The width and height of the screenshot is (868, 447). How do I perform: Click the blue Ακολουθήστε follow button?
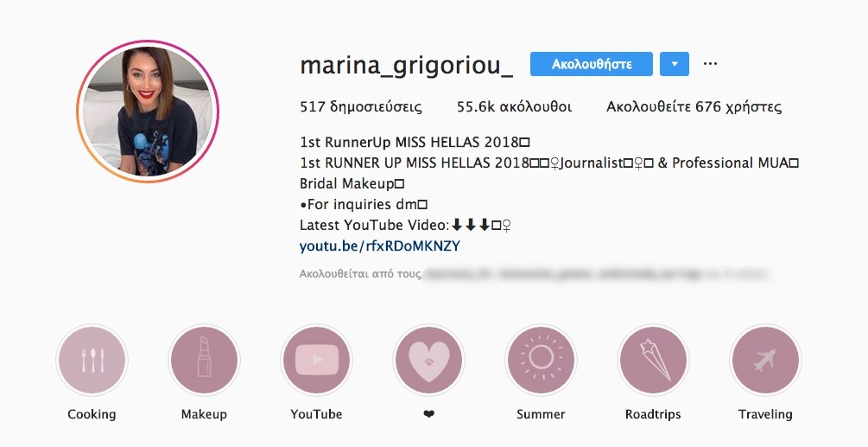pyautogui.click(x=592, y=64)
